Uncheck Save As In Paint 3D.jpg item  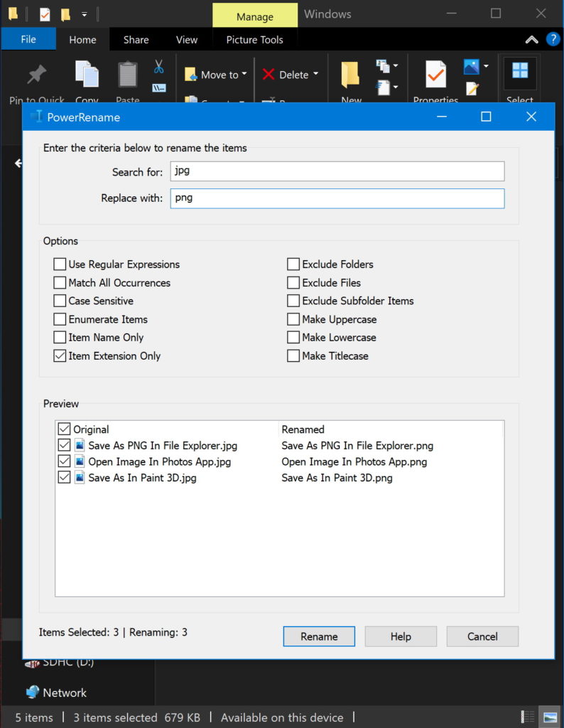pyautogui.click(x=64, y=477)
